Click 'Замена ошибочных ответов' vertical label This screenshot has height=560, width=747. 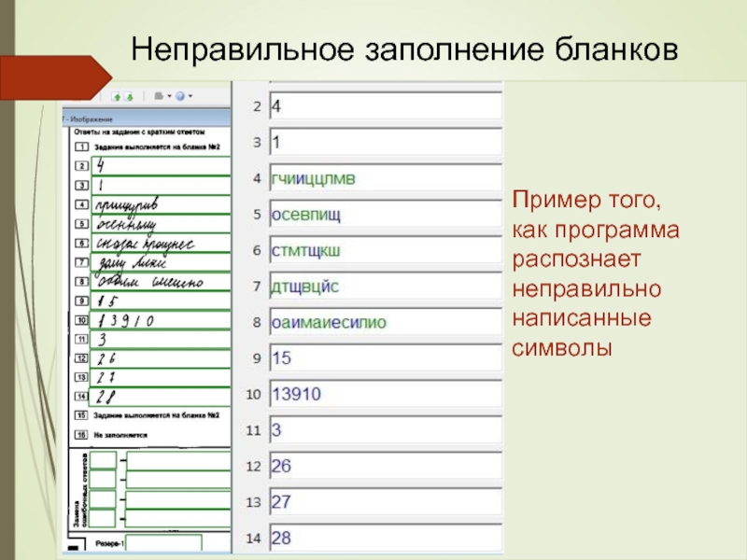click(x=81, y=489)
